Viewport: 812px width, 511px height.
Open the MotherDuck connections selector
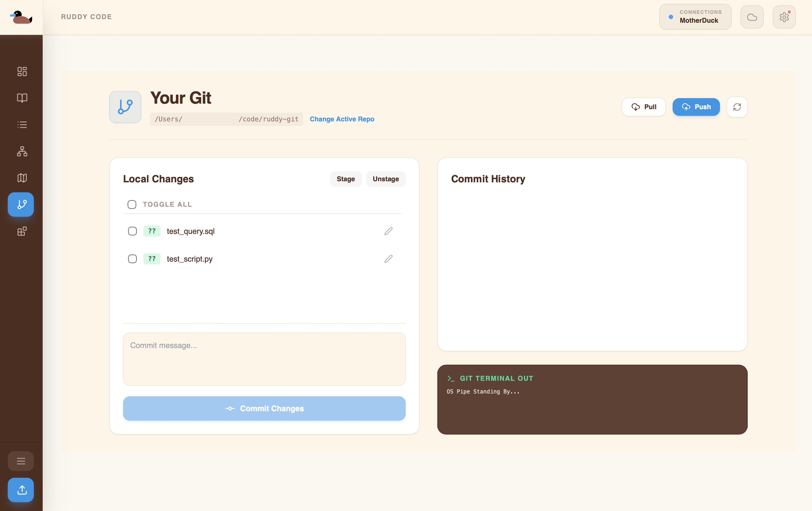click(695, 17)
